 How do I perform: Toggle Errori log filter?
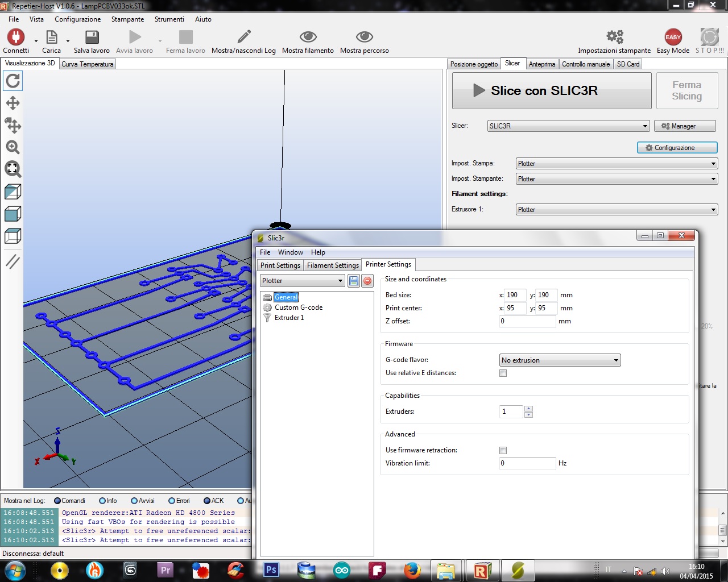pos(172,501)
